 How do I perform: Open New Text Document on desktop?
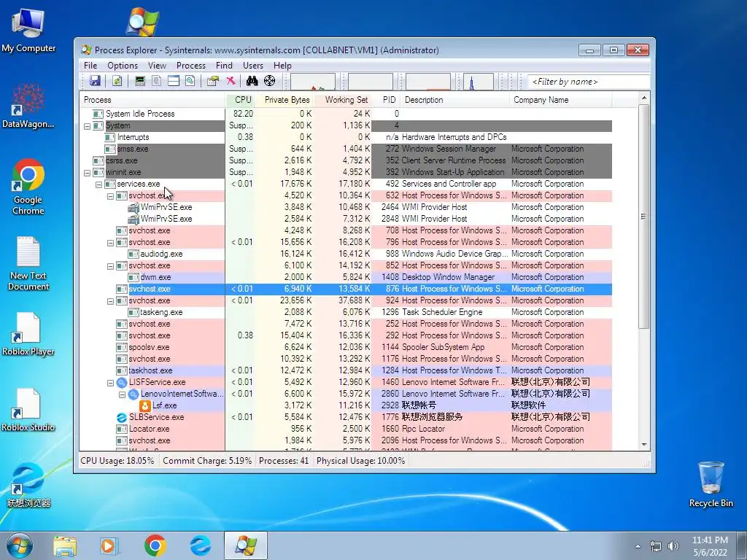point(28,263)
